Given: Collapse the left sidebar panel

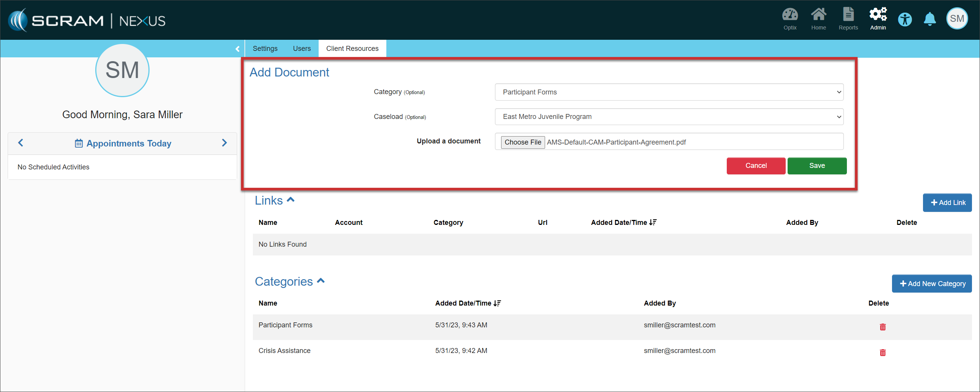Looking at the screenshot, I should (x=238, y=49).
